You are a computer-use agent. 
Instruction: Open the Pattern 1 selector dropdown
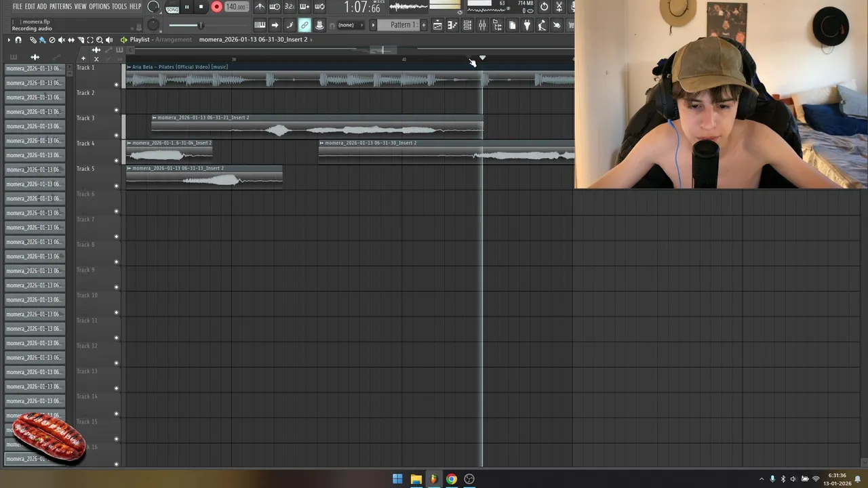point(399,25)
